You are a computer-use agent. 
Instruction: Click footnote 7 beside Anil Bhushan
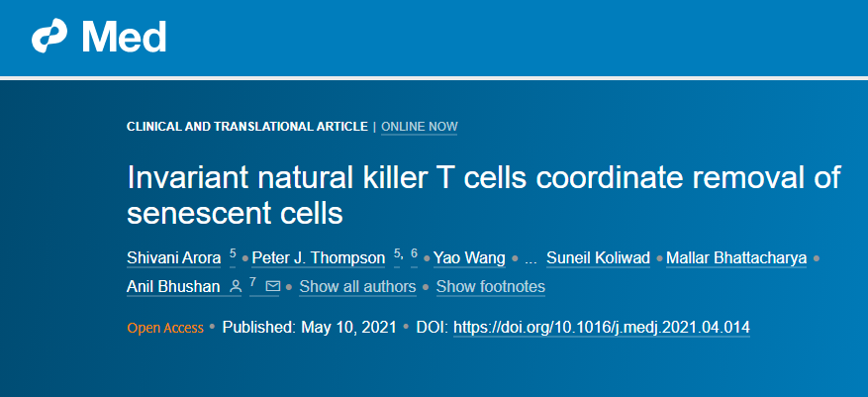tap(252, 282)
